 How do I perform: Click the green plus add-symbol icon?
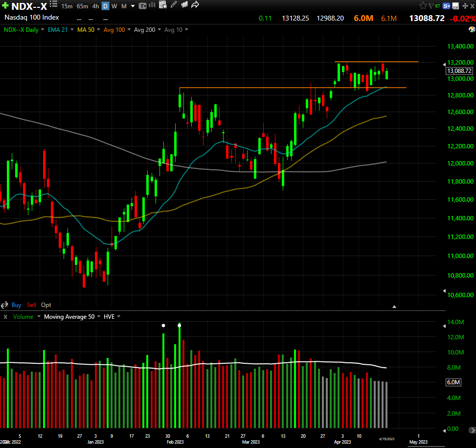5,5
